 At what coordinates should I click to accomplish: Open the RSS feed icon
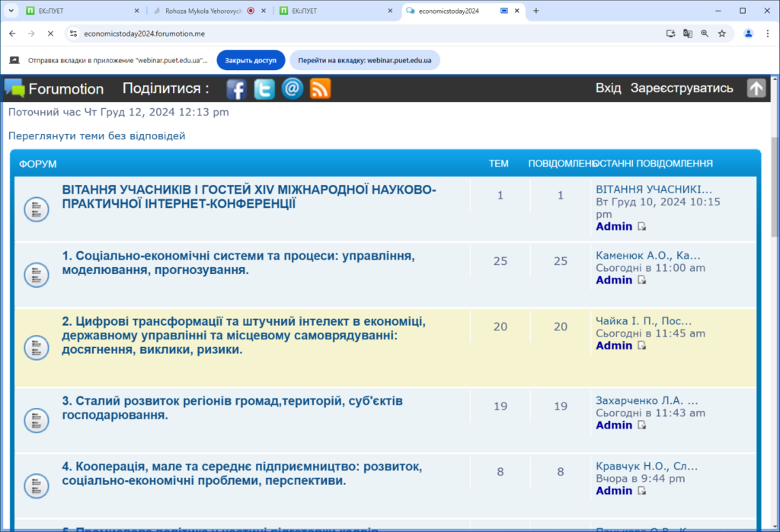click(x=320, y=89)
